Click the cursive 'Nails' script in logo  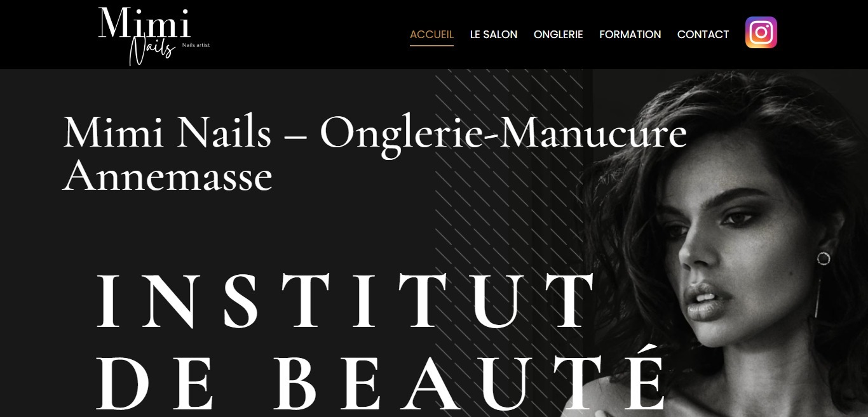pyautogui.click(x=151, y=49)
